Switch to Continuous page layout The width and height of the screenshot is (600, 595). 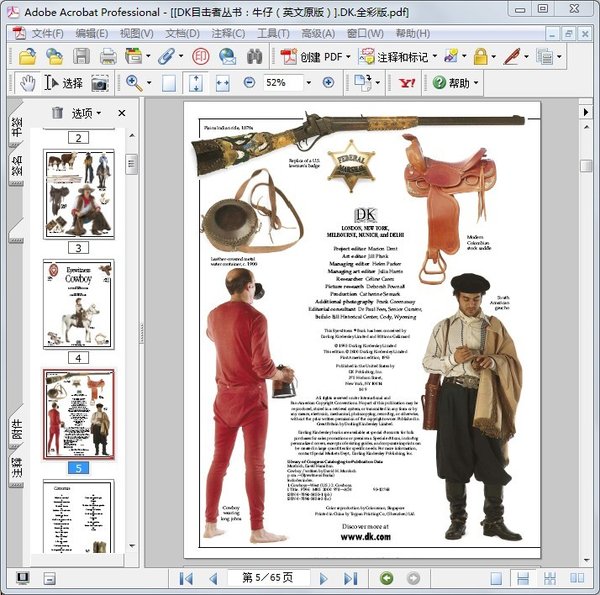coord(520,578)
